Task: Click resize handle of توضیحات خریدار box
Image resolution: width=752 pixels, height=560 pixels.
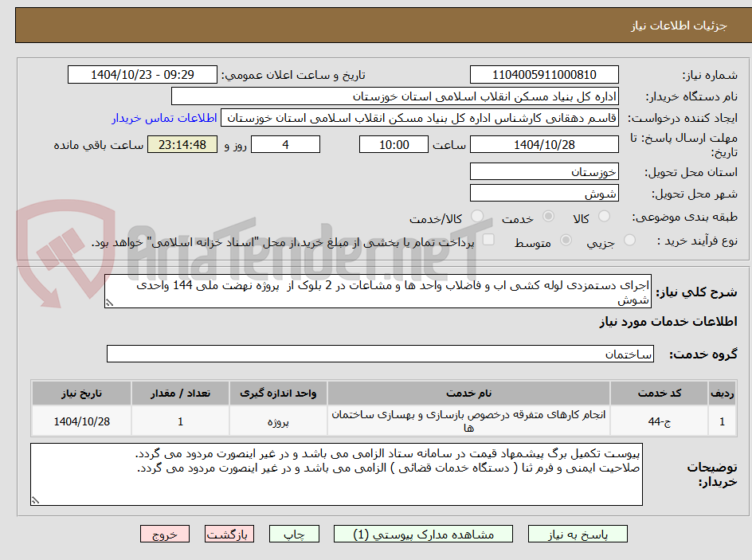Action: coord(35,500)
